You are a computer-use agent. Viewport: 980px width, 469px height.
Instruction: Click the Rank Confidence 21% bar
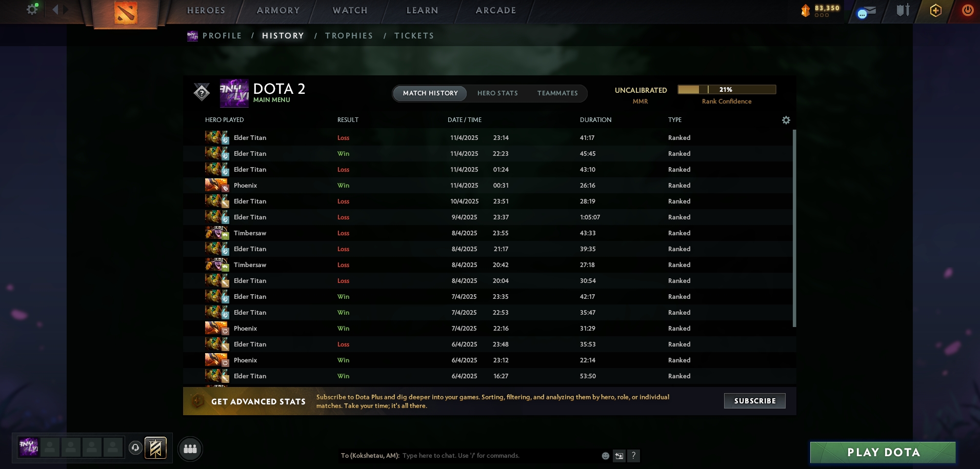pos(727,90)
